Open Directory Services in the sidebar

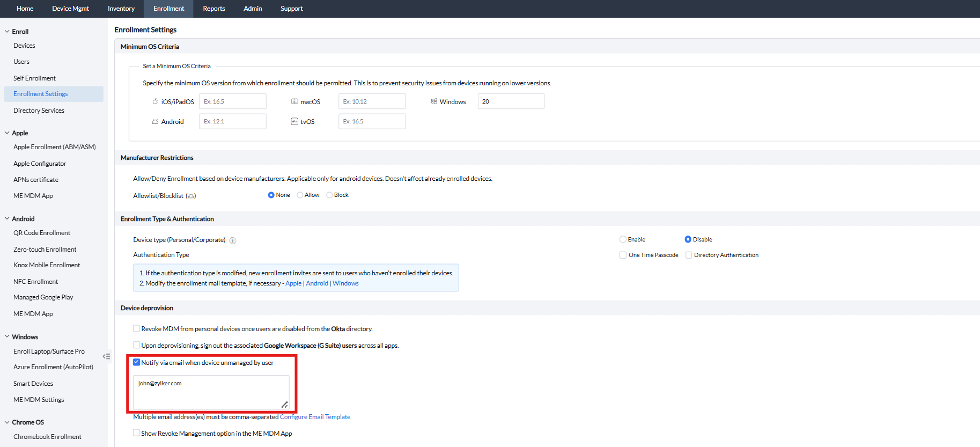[39, 111]
